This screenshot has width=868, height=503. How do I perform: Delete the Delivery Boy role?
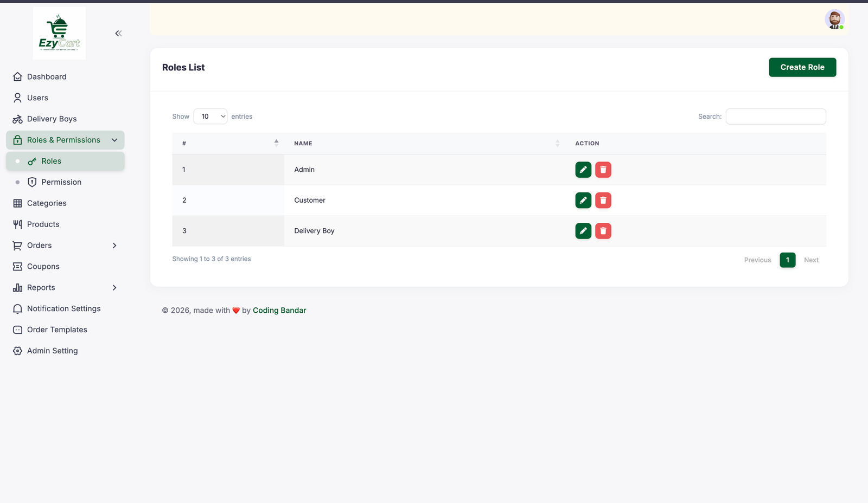click(603, 231)
